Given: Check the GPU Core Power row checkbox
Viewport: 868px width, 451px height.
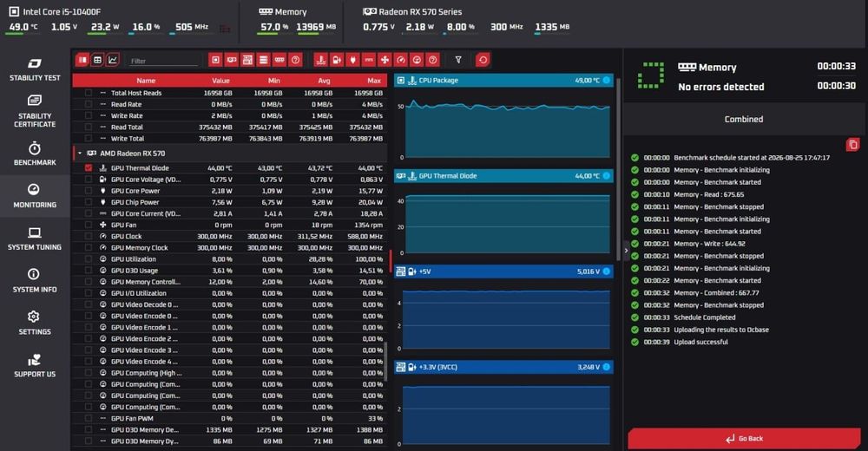Looking at the screenshot, I should (x=89, y=191).
